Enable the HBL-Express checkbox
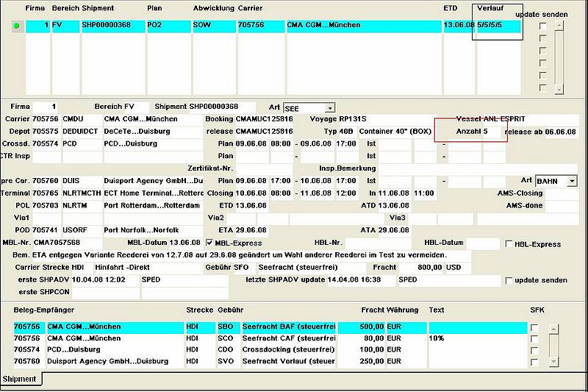This screenshot has height=392, width=588. tap(509, 244)
